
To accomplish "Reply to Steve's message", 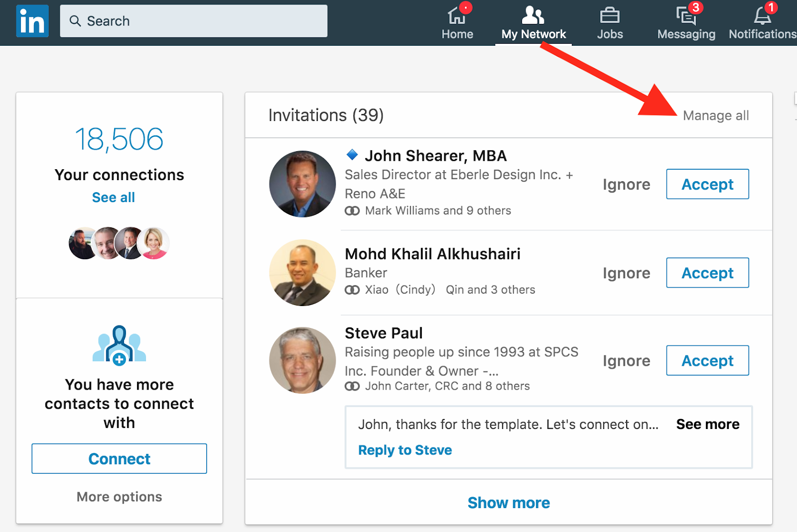I will tap(404, 450).
